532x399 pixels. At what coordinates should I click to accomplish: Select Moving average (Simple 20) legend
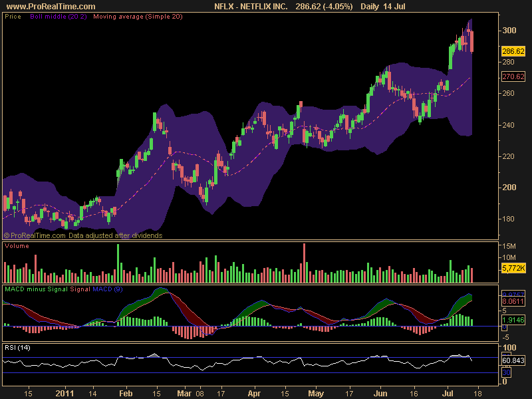[138, 16]
